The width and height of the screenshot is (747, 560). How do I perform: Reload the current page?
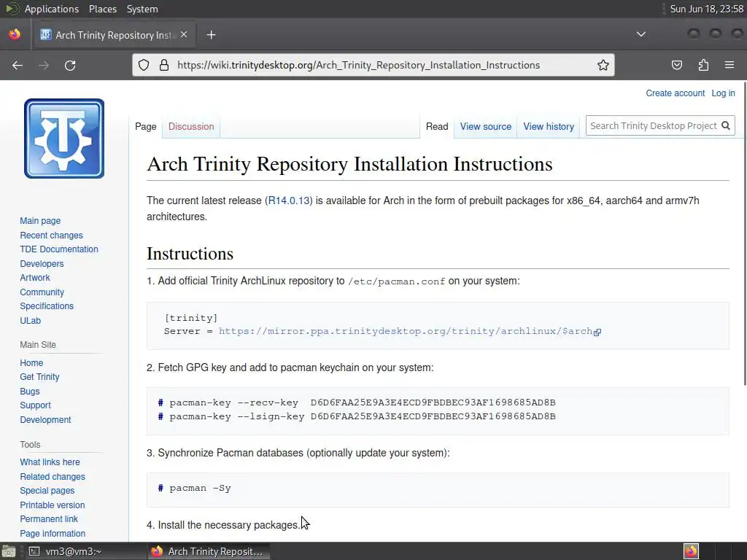(x=70, y=65)
